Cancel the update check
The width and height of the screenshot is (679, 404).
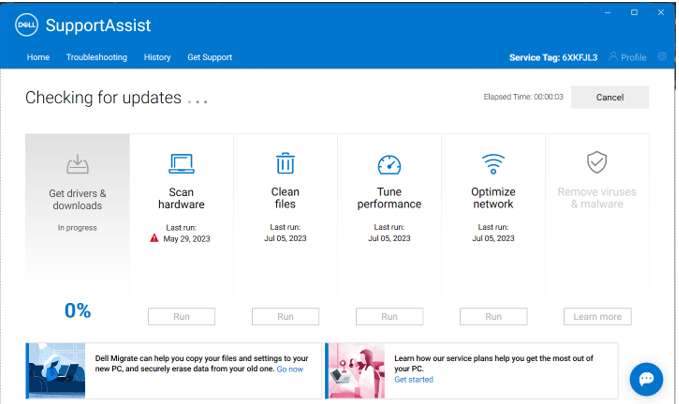610,97
